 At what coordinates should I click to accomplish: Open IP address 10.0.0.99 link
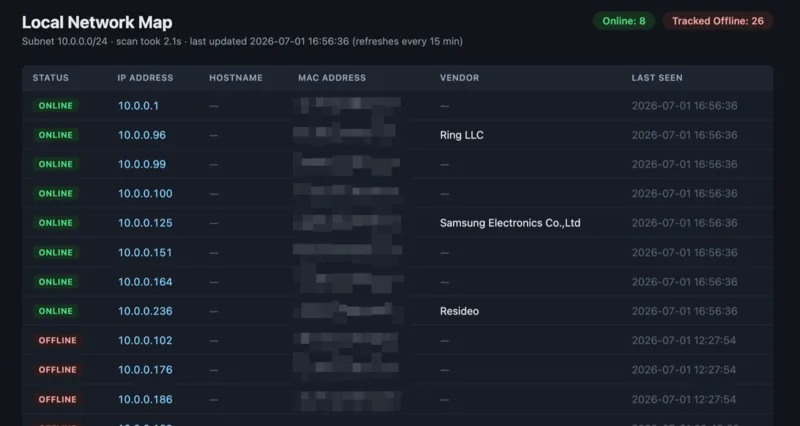click(x=142, y=164)
